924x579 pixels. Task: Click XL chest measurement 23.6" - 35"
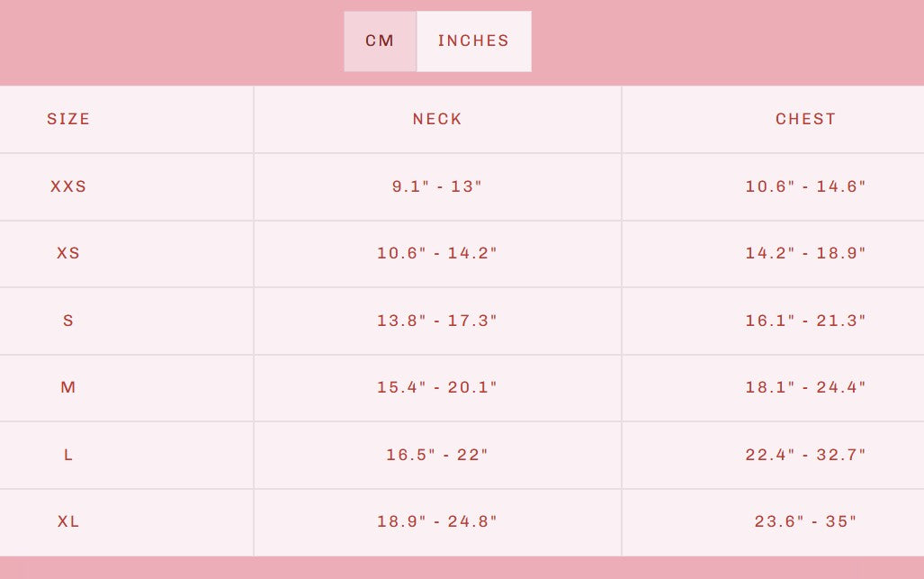pyautogui.click(x=805, y=521)
